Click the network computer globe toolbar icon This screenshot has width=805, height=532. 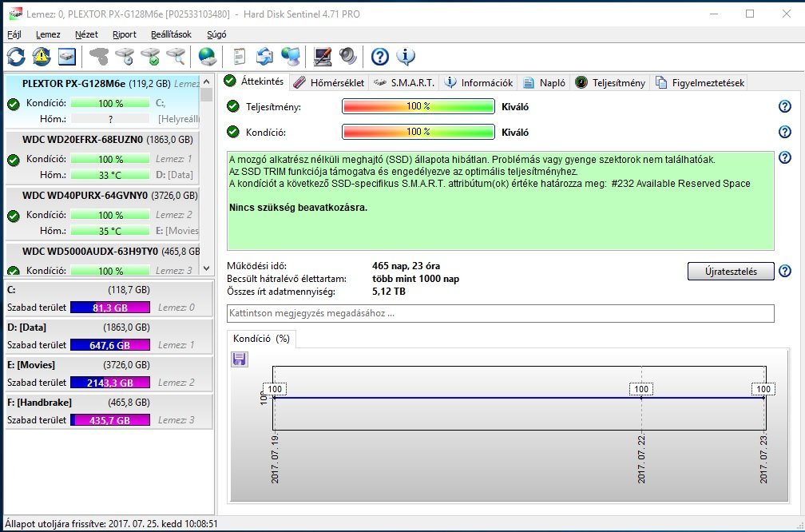[x=291, y=57]
